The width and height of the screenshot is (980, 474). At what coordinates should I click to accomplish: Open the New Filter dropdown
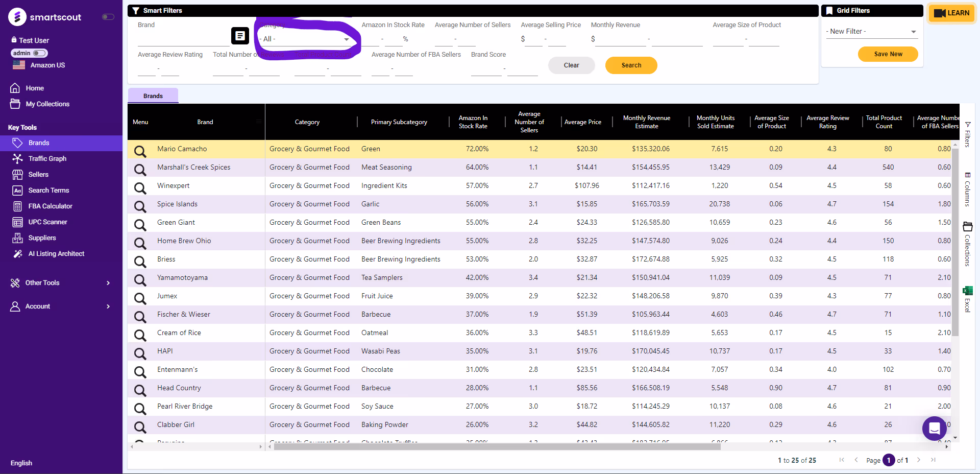[872, 32]
